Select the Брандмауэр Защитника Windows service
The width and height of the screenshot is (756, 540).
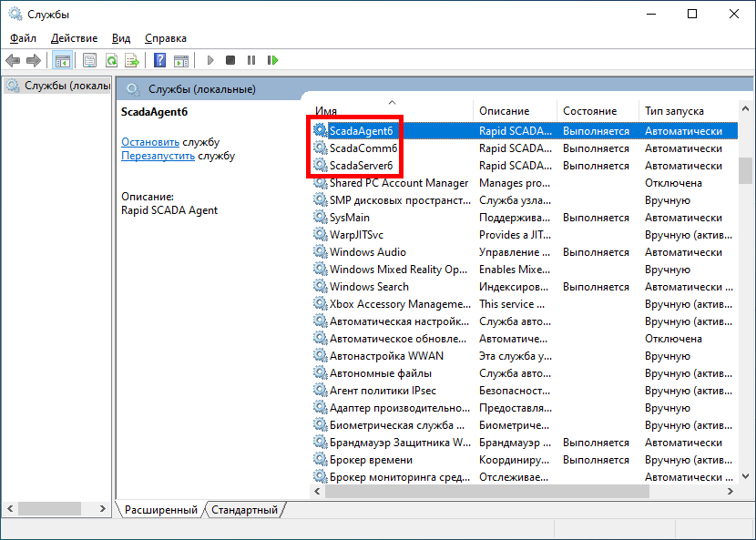(x=525, y=443)
